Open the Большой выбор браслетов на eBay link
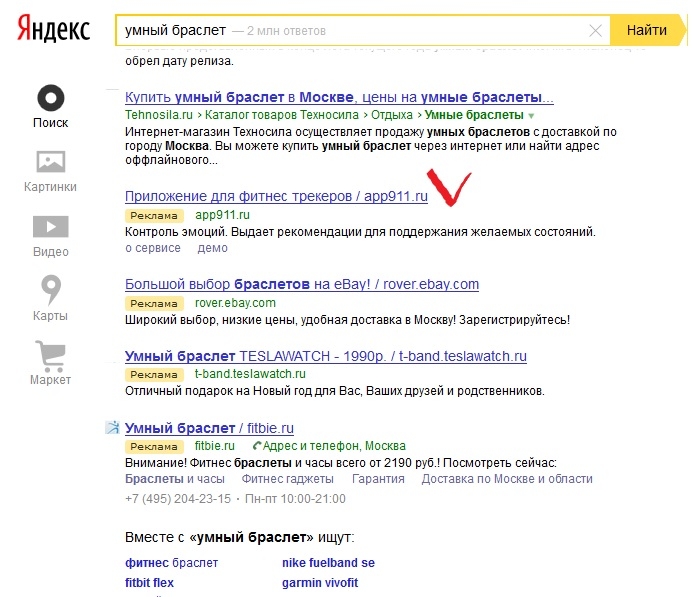The image size is (693, 597). [x=302, y=284]
